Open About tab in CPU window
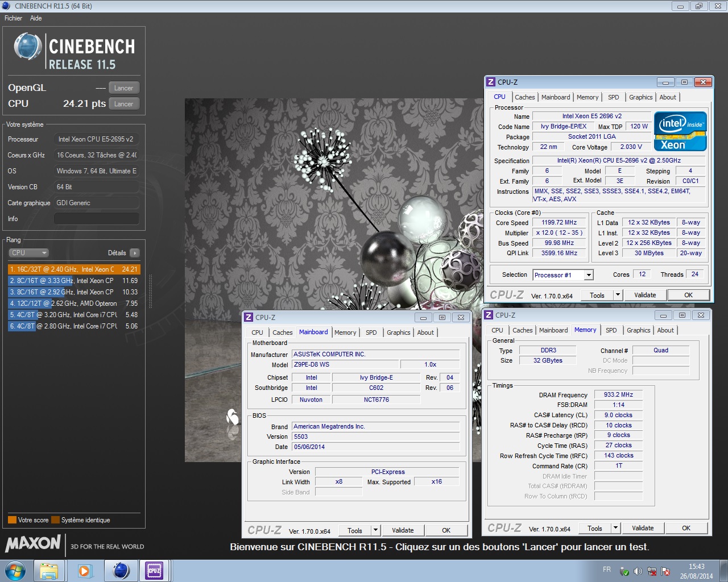 coord(668,97)
